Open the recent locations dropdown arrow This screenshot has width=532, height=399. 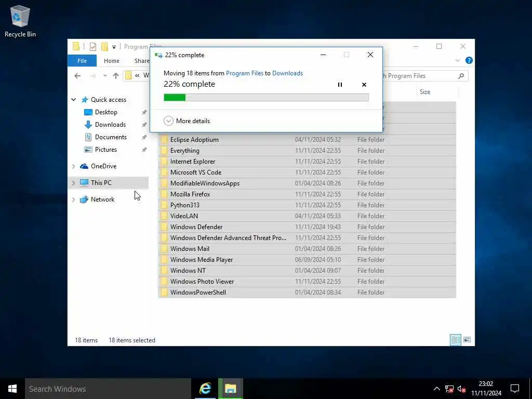(105, 76)
